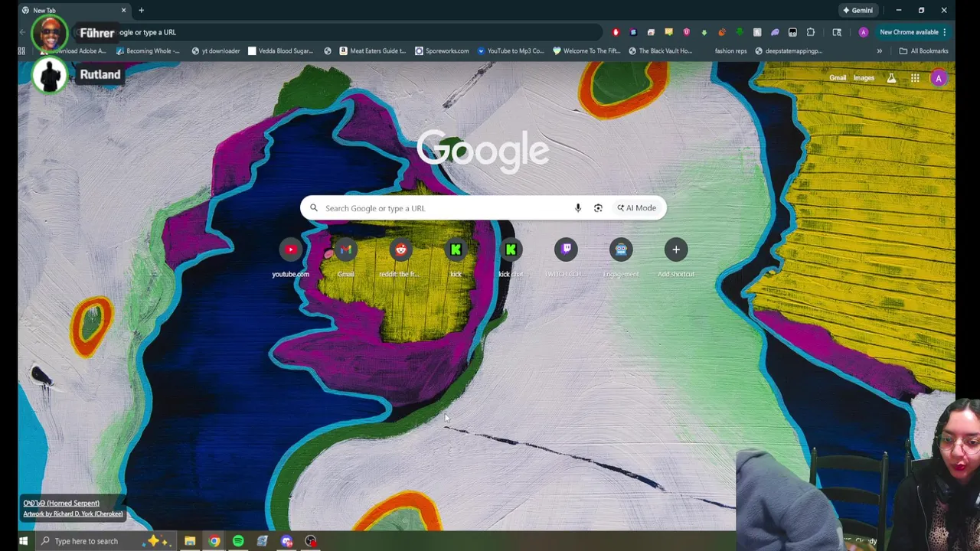Open Gemini in Chrome
The width and height of the screenshot is (980, 551).
tap(857, 11)
